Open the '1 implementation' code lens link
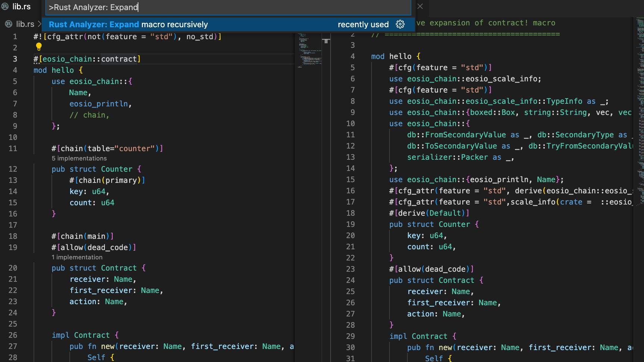Viewport: 644px width, 362px height. click(x=77, y=257)
